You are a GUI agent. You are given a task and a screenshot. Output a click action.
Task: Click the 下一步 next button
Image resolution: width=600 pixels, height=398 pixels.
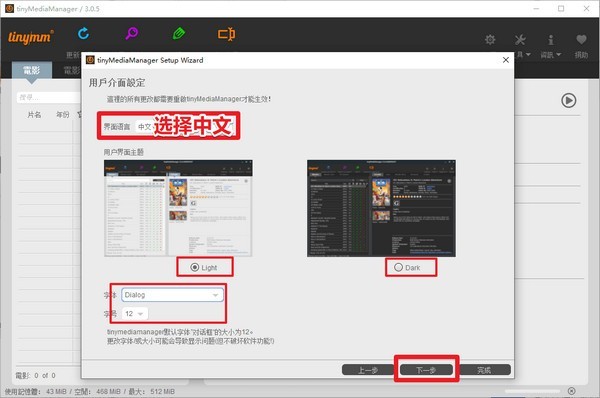click(426, 370)
